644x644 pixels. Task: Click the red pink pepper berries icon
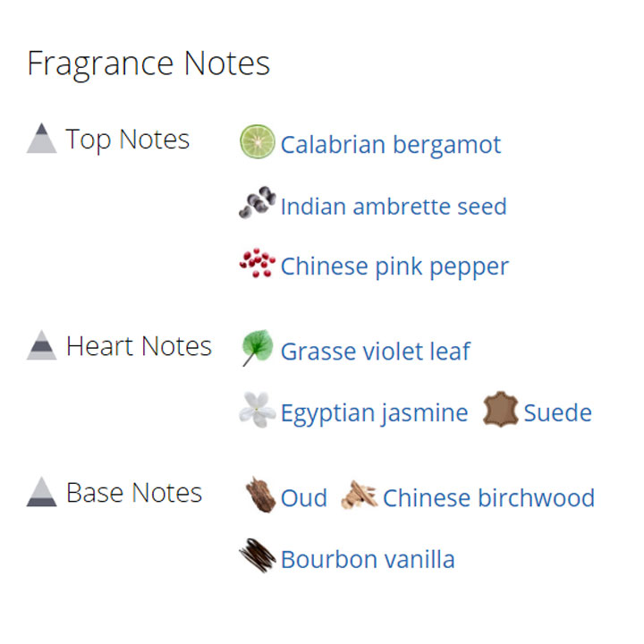tap(257, 263)
